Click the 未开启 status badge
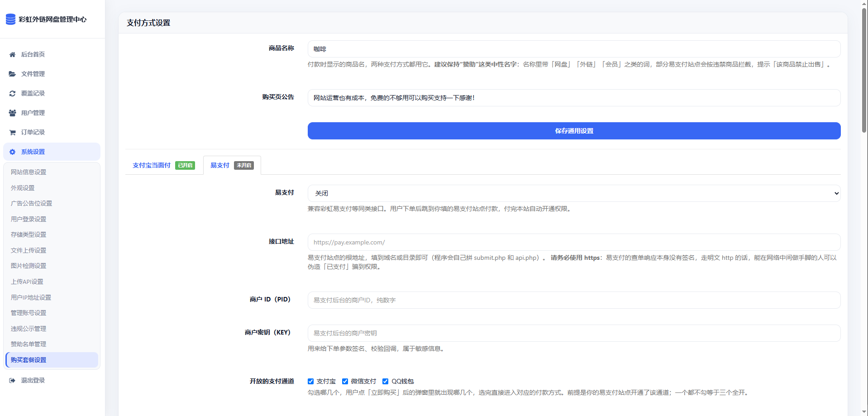The image size is (868, 416). (x=244, y=165)
